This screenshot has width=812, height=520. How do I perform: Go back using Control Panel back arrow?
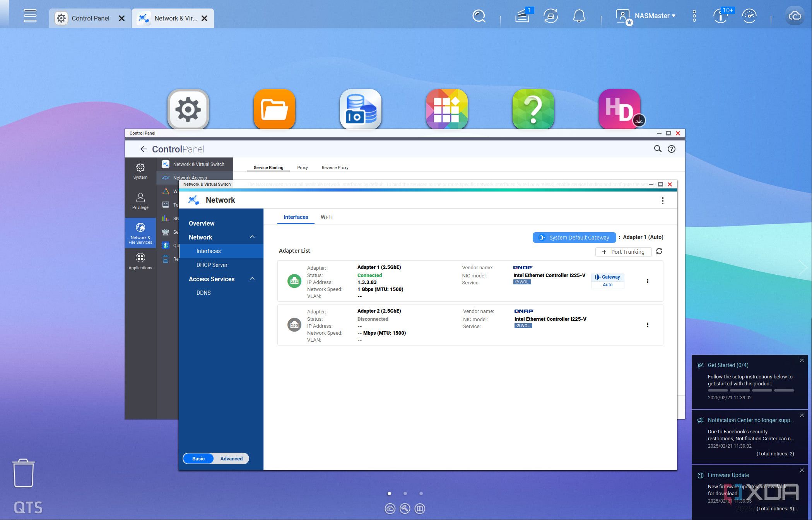pyautogui.click(x=143, y=149)
